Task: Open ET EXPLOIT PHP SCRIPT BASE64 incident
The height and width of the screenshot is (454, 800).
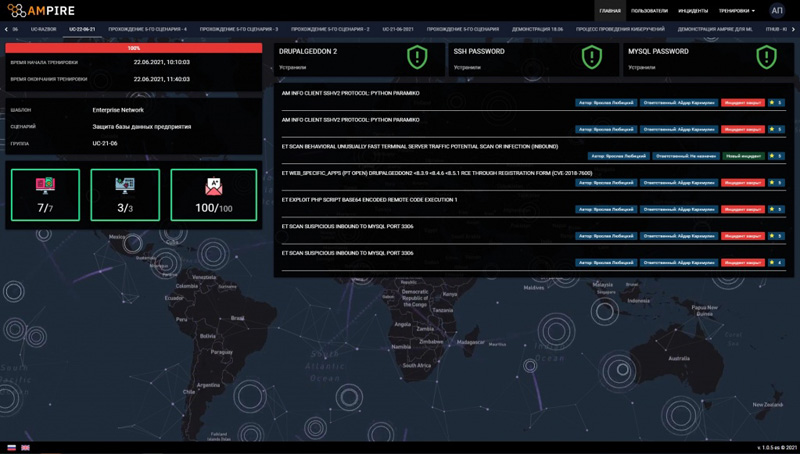Action: pyautogui.click(x=369, y=200)
